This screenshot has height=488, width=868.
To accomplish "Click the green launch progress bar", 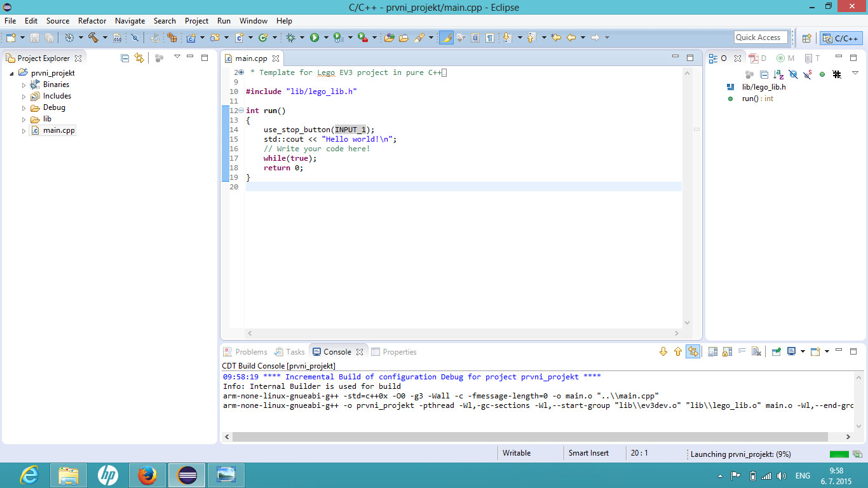I will click(839, 454).
